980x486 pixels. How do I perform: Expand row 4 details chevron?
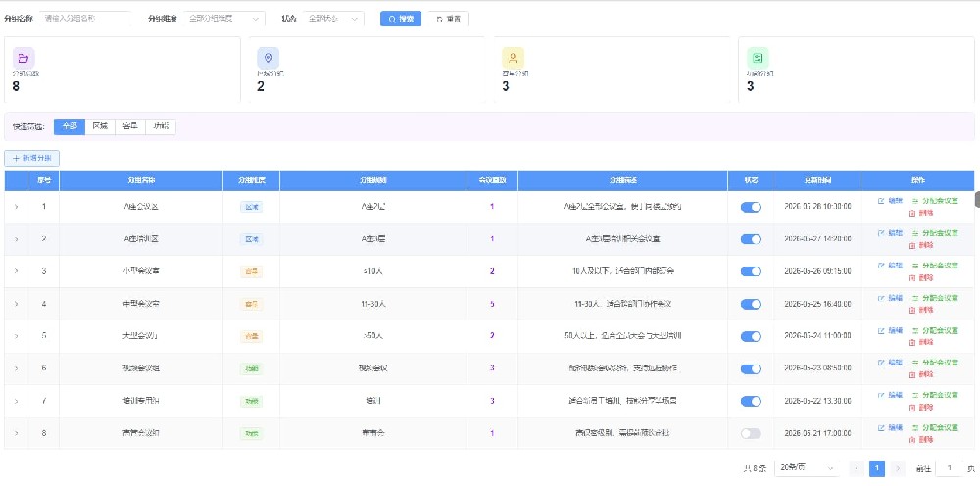tap(17, 304)
